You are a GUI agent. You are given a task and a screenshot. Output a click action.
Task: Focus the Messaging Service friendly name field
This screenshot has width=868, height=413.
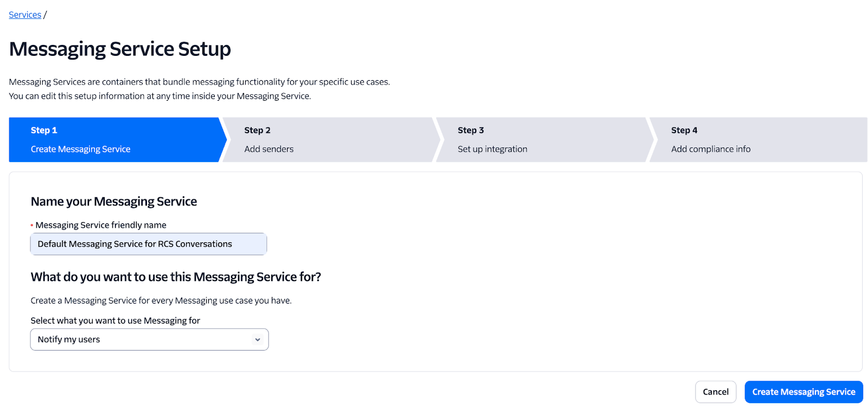(149, 244)
